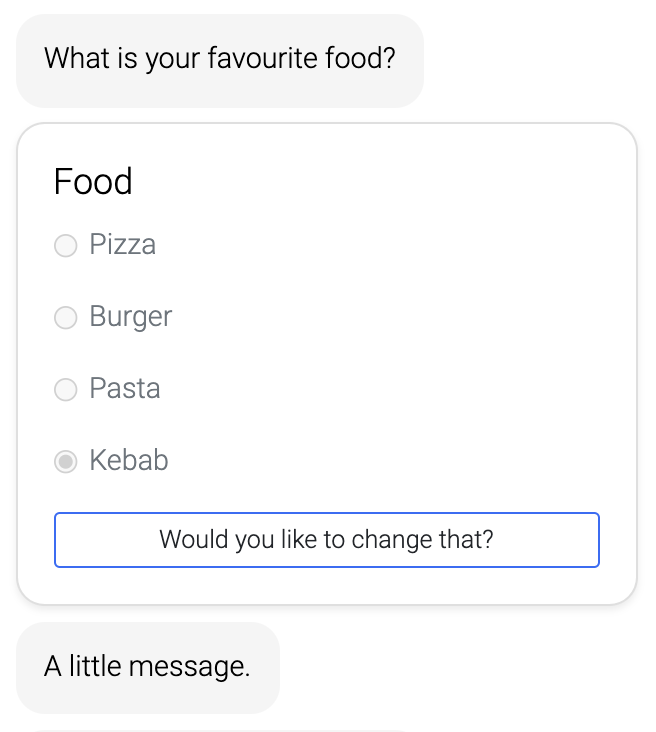Click the word "little" in bottom bubble
The width and height of the screenshot is (656, 732).
tap(96, 667)
